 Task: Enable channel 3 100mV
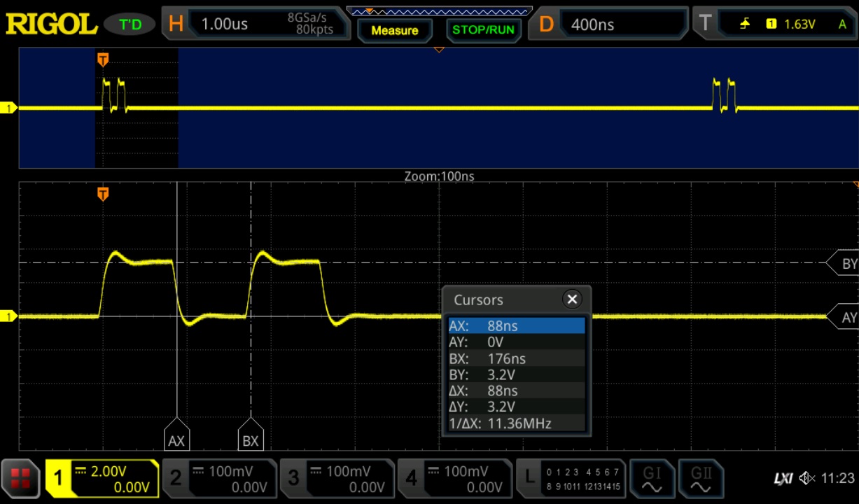[x=337, y=478]
